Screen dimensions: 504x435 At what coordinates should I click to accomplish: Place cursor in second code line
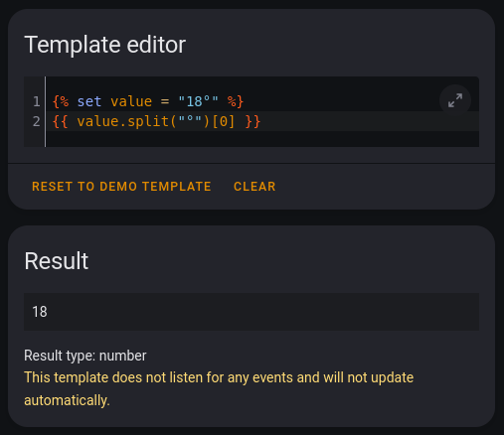tap(262, 121)
